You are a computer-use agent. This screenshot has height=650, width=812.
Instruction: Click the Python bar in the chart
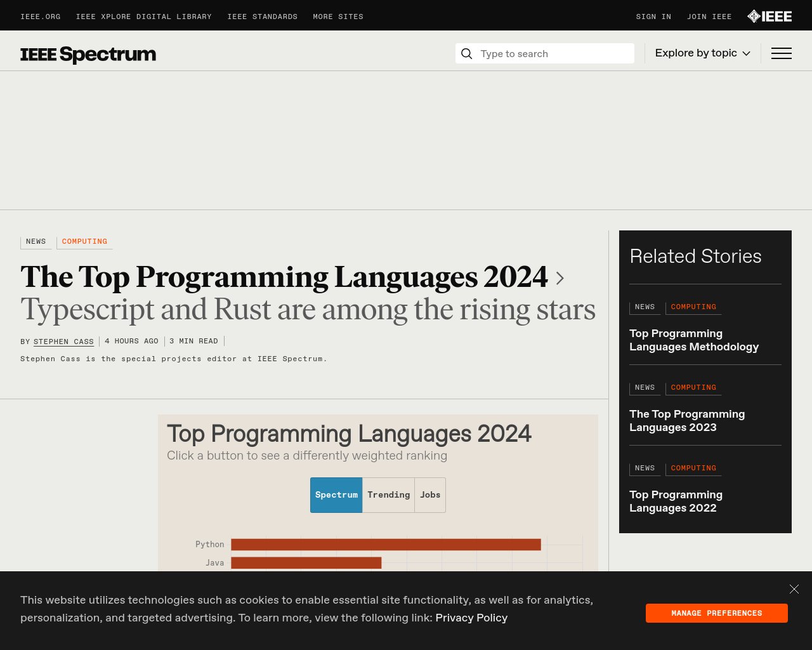click(x=386, y=545)
